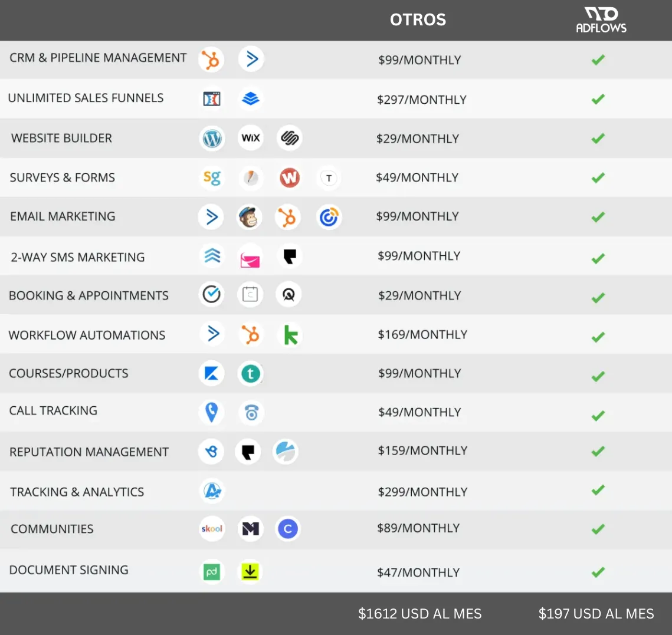Click the ClickFunnels icon beside Unlimited Sales Funnels
Viewport: 672px width, 635px height.
(212, 98)
